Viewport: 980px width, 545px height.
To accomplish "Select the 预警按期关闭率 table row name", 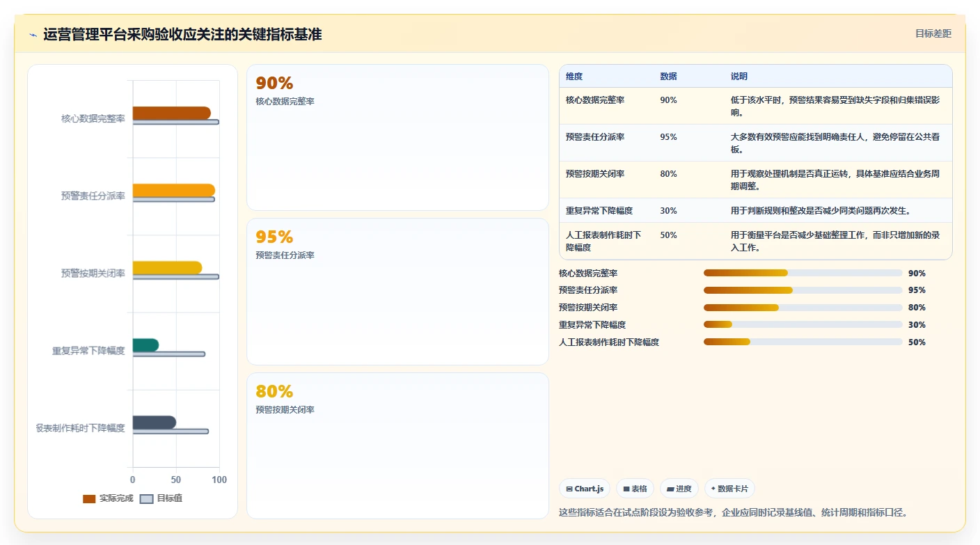I will 595,174.
